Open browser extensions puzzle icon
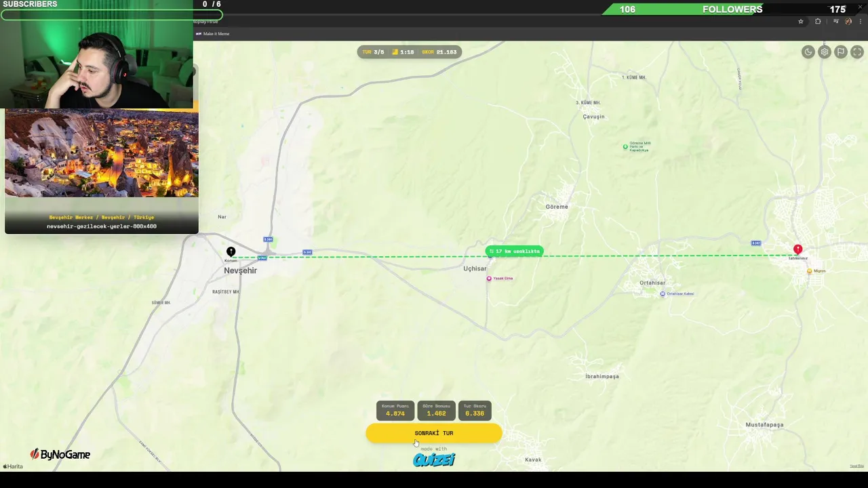 click(x=818, y=22)
